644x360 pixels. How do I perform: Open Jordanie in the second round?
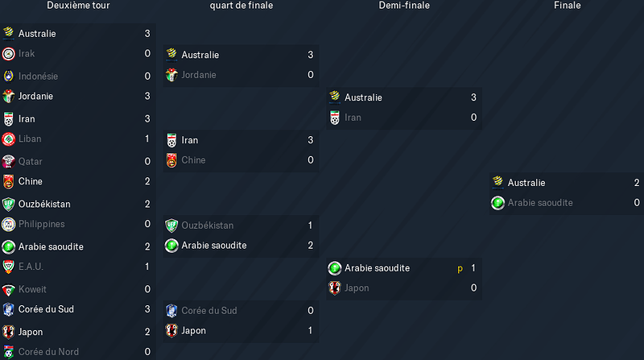click(x=35, y=96)
